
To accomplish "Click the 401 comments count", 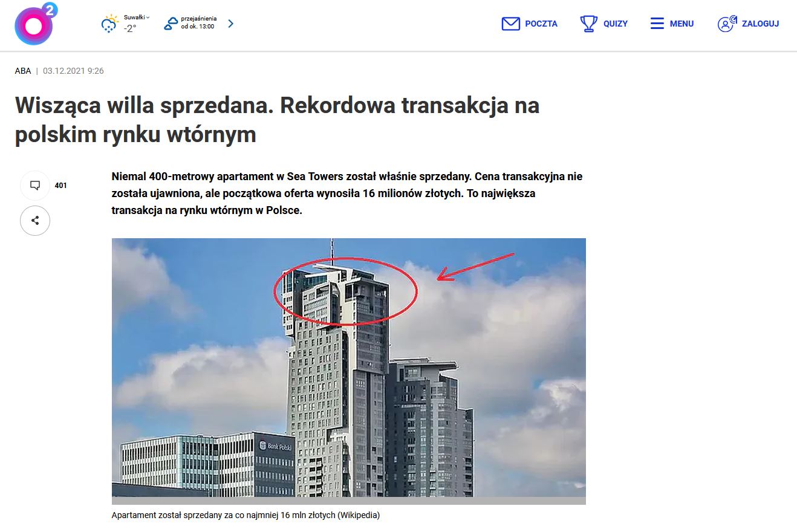I will coord(60,186).
